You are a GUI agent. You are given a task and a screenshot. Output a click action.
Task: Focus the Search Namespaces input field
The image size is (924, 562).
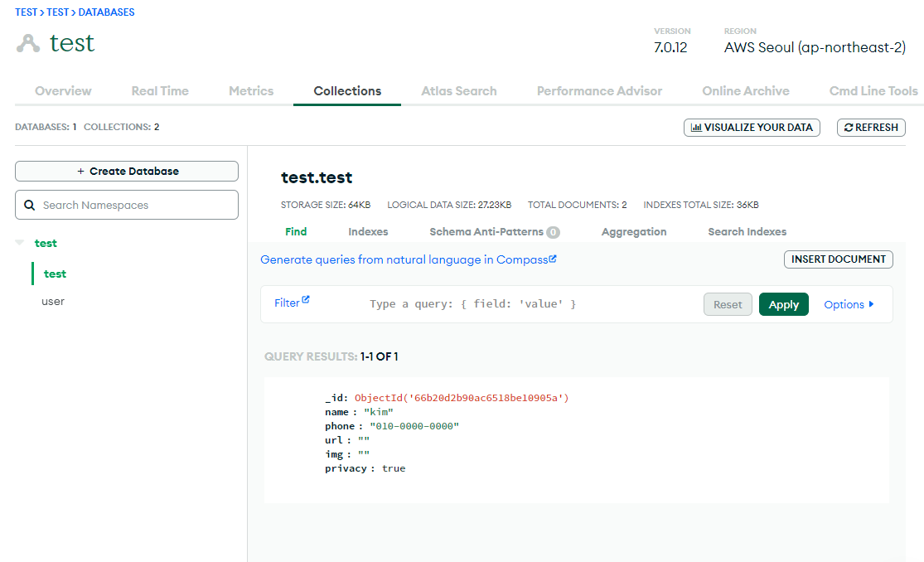coord(127,205)
